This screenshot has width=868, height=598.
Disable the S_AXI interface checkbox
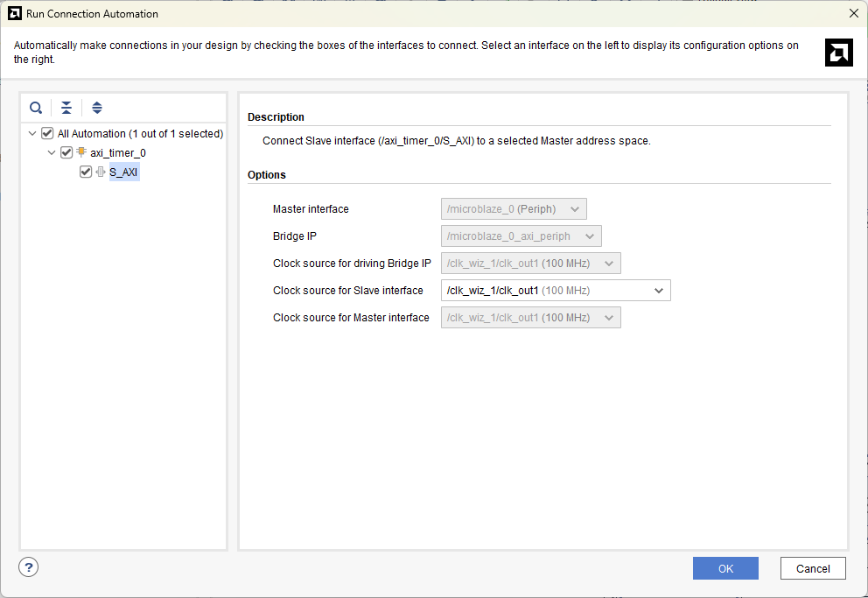point(86,172)
